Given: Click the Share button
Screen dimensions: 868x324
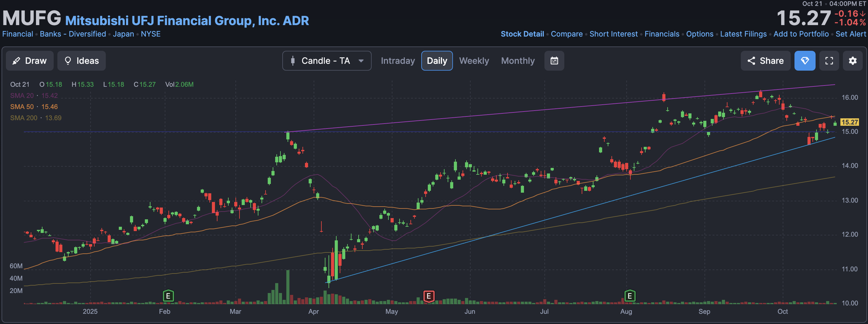Looking at the screenshot, I should coord(766,61).
